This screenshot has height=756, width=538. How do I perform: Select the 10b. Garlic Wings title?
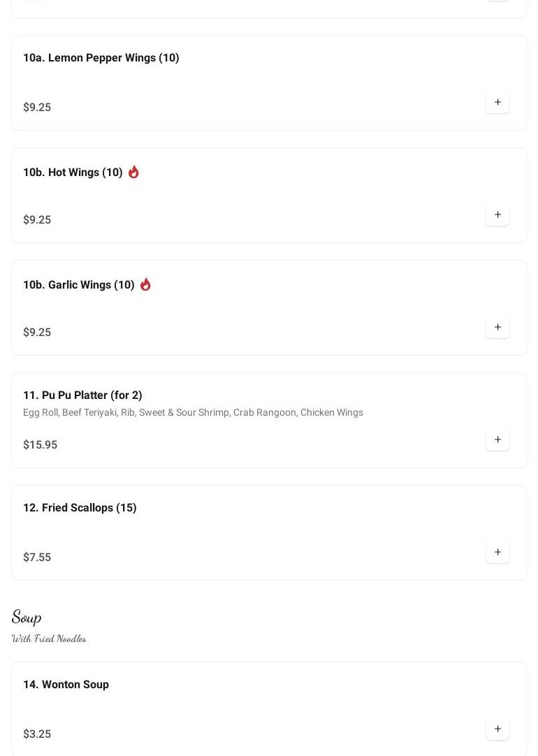click(79, 285)
